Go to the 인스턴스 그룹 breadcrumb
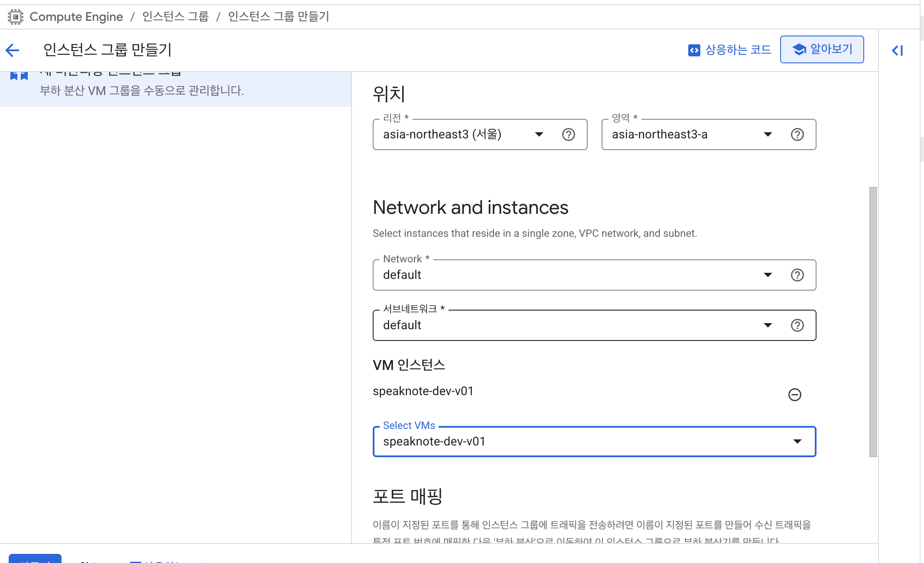Screen dimensions: 924x563 [175, 16]
